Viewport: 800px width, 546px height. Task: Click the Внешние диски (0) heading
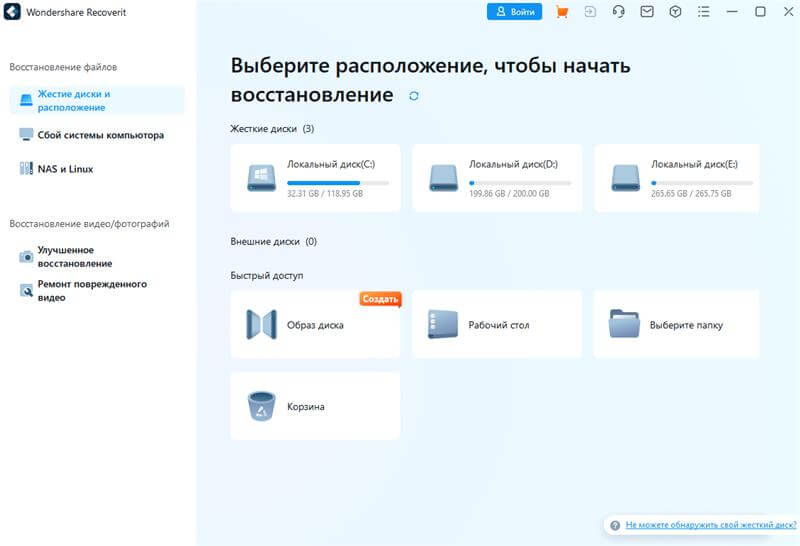pyautogui.click(x=273, y=241)
